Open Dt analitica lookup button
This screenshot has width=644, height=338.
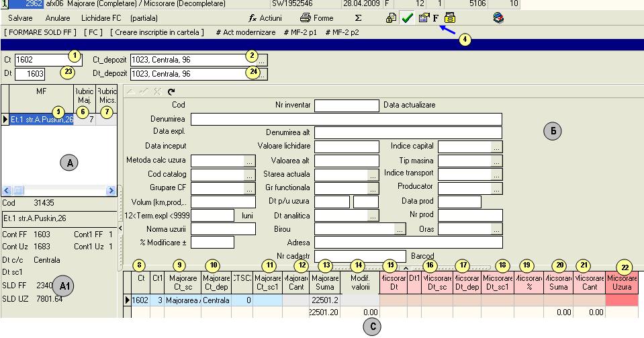373,216
